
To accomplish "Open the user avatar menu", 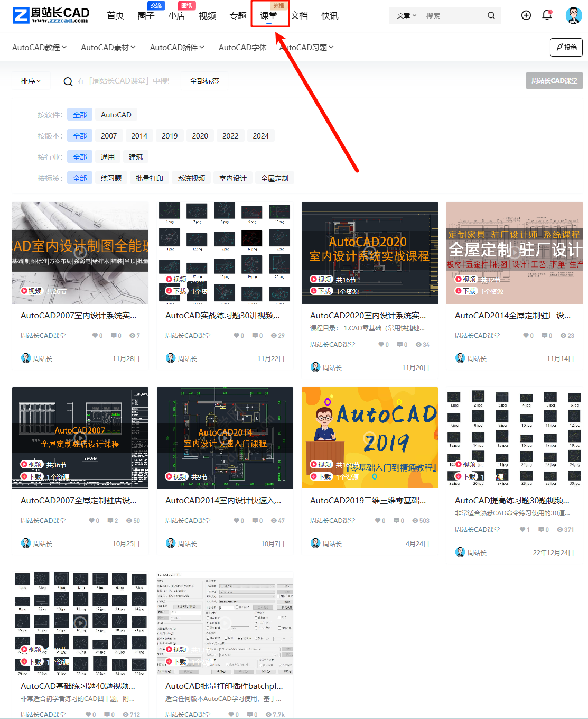I will pos(574,15).
